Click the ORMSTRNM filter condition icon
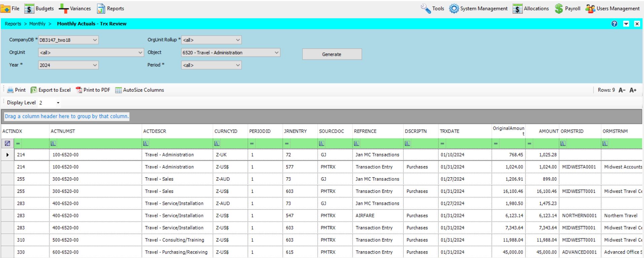 [605, 143]
